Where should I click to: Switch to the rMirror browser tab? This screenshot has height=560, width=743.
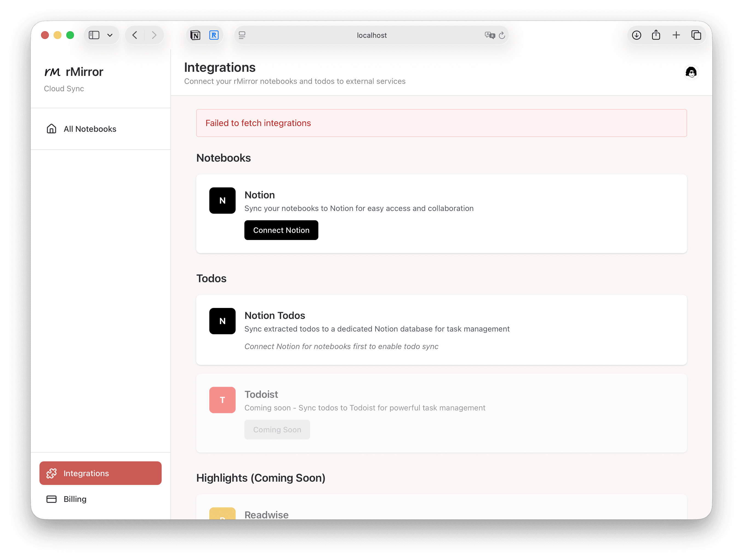tap(214, 35)
